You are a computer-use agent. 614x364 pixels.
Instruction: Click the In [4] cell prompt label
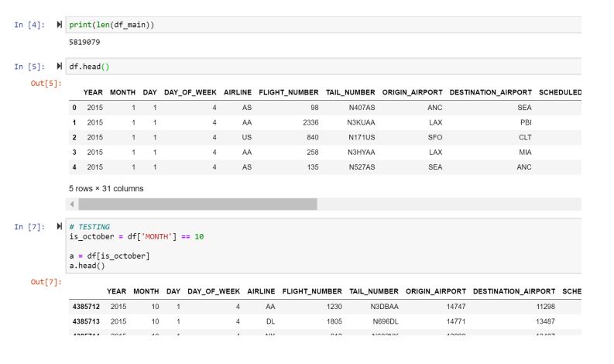[30, 26]
